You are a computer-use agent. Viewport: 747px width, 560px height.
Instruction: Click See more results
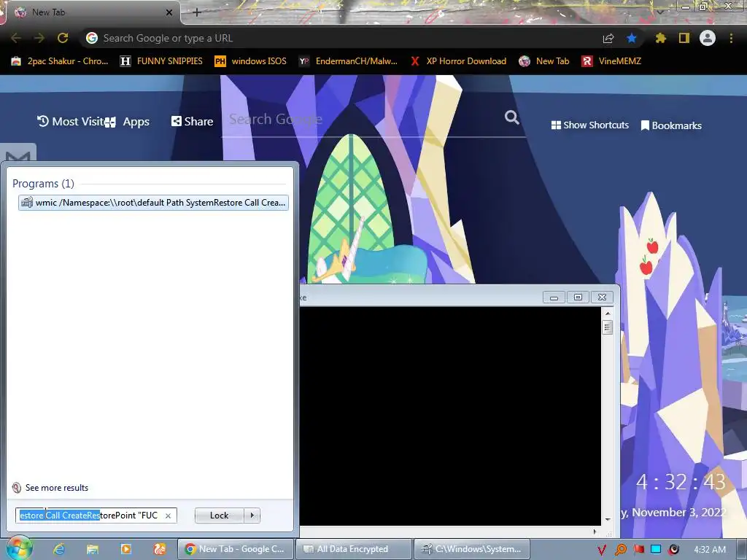pos(50,488)
